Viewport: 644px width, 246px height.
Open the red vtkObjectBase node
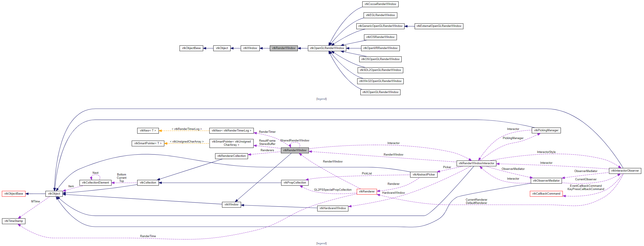(14, 194)
